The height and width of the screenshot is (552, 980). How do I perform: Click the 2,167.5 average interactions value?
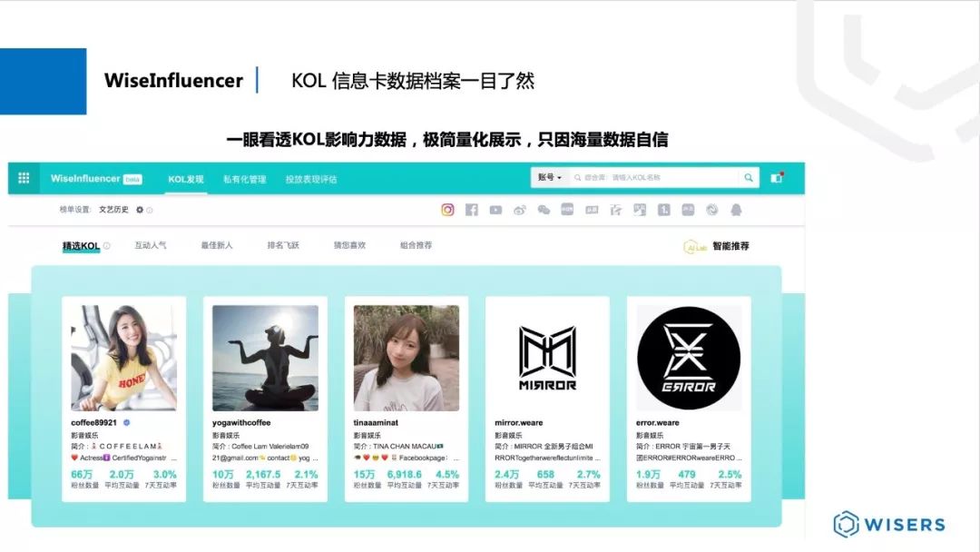[263, 475]
